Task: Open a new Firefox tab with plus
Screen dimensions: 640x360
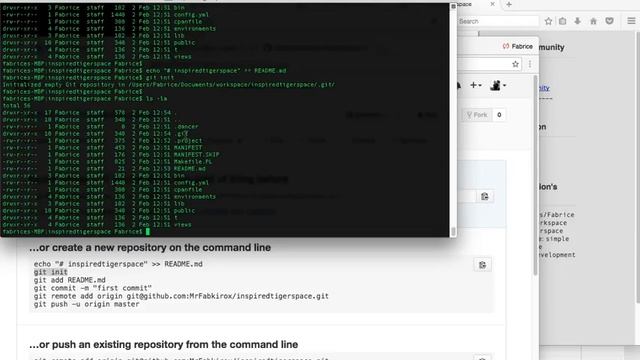Action: pos(509,4)
